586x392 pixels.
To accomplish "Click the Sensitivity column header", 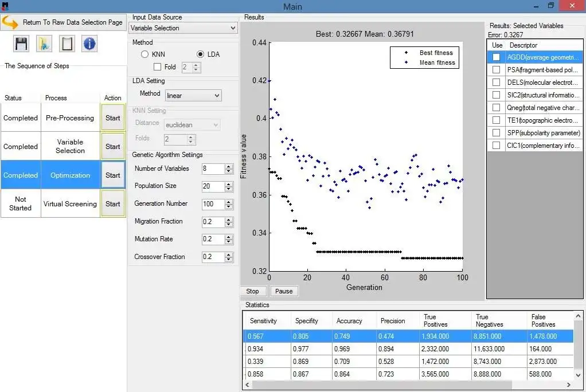I will (x=267, y=320).
